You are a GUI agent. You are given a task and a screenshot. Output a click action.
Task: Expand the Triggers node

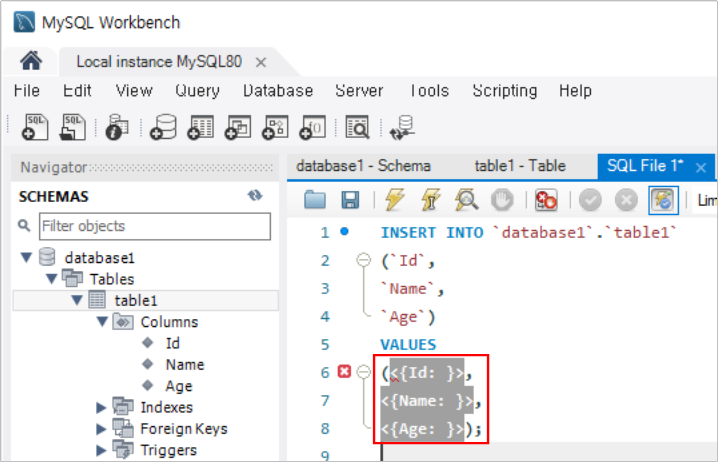(x=101, y=450)
